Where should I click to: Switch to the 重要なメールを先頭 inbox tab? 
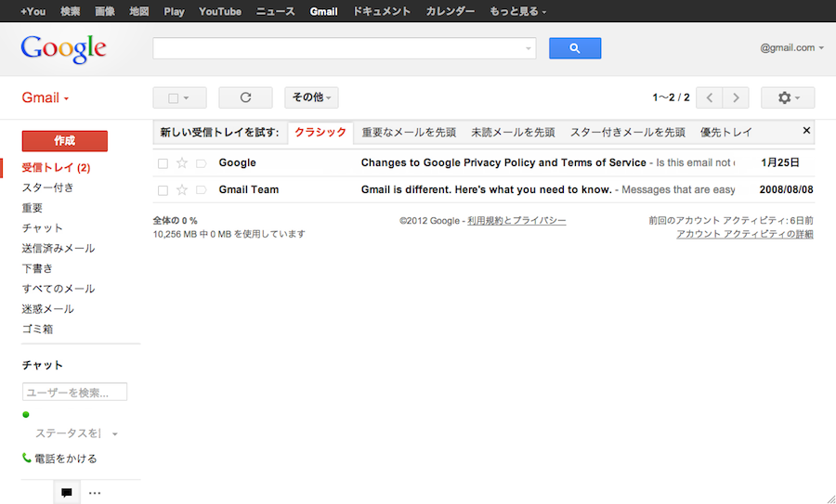pos(409,132)
